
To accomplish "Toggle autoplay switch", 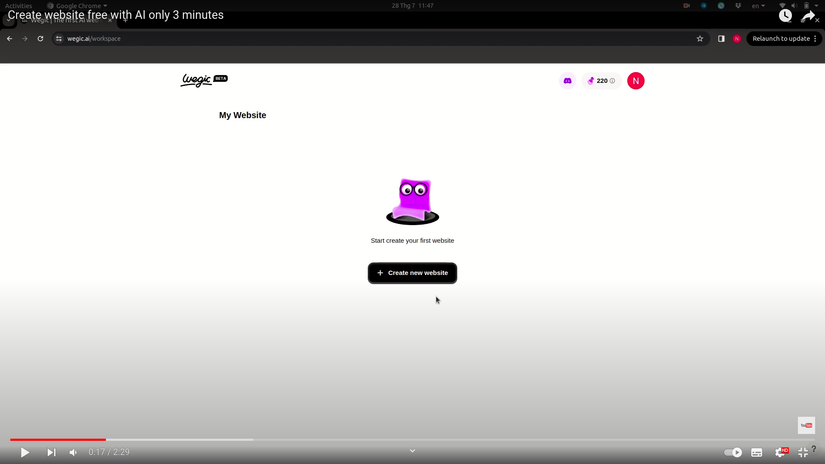I will pos(732,452).
